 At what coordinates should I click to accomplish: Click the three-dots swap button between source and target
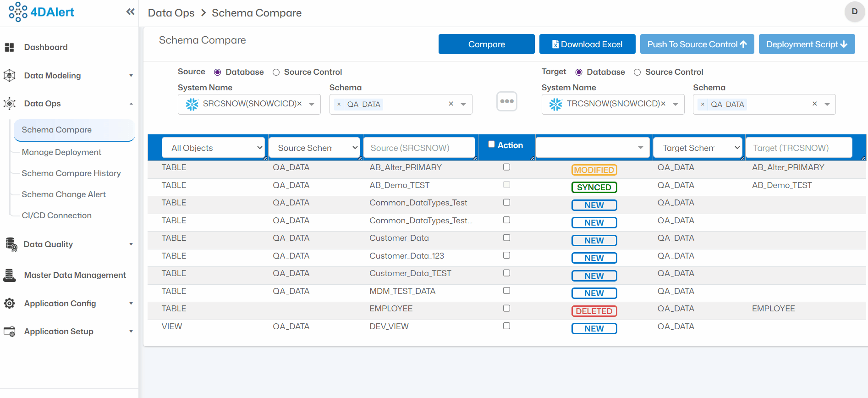click(506, 101)
